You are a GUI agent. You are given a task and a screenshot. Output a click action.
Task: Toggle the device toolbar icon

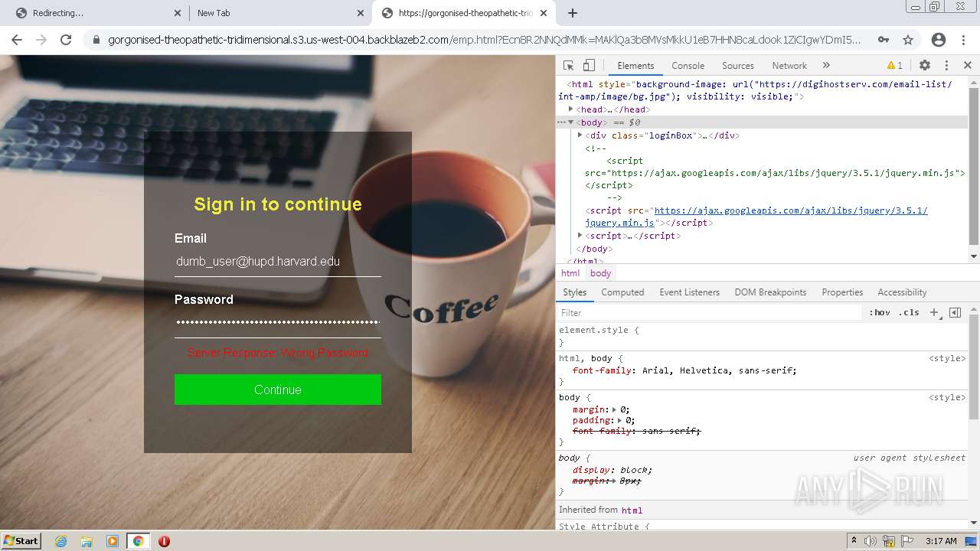(589, 66)
